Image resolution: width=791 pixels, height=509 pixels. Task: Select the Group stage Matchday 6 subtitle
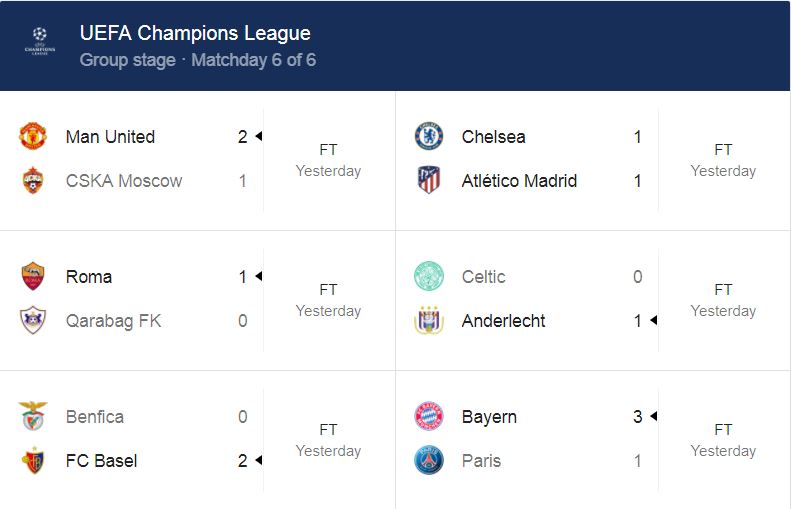(198, 60)
